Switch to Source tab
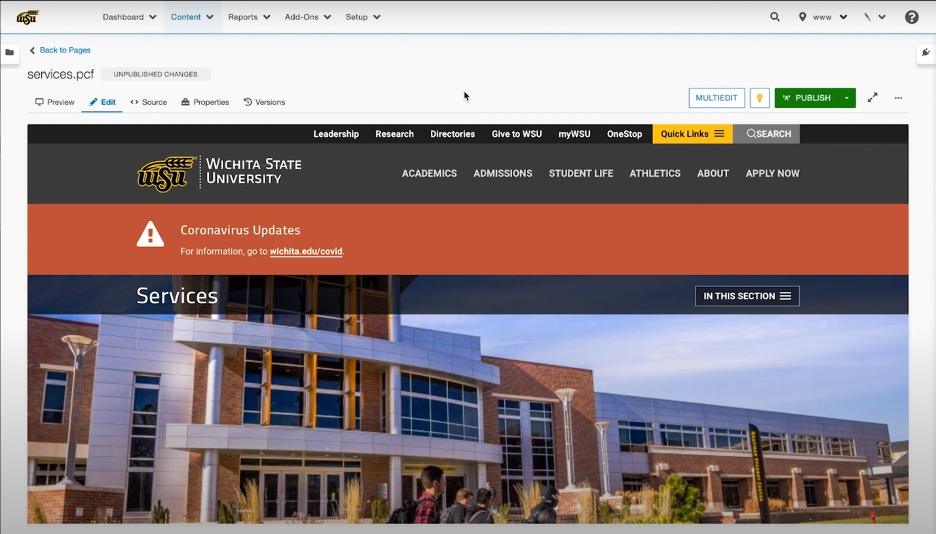This screenshot has height=534, width=936. point(149,102)
